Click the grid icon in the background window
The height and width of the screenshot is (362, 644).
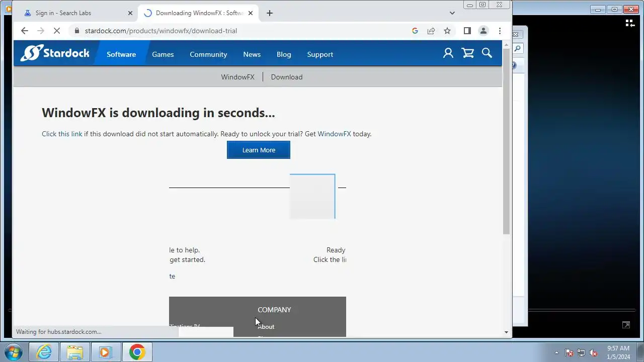pyautogui.click(x=630, y=23)
